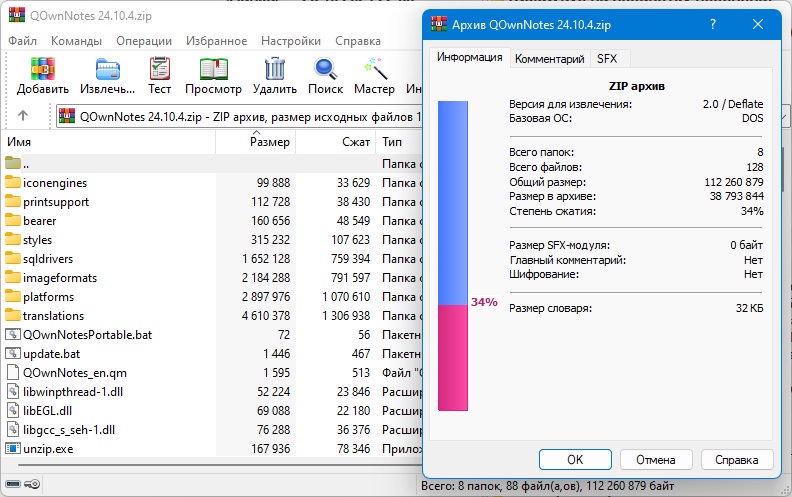Click the drive icon in status bar
The width and height of the screenshot is (792, 497).
tap(13, 484)
